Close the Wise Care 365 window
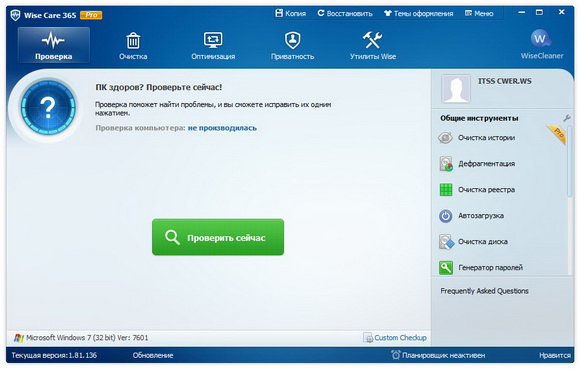 coord(562,12)
